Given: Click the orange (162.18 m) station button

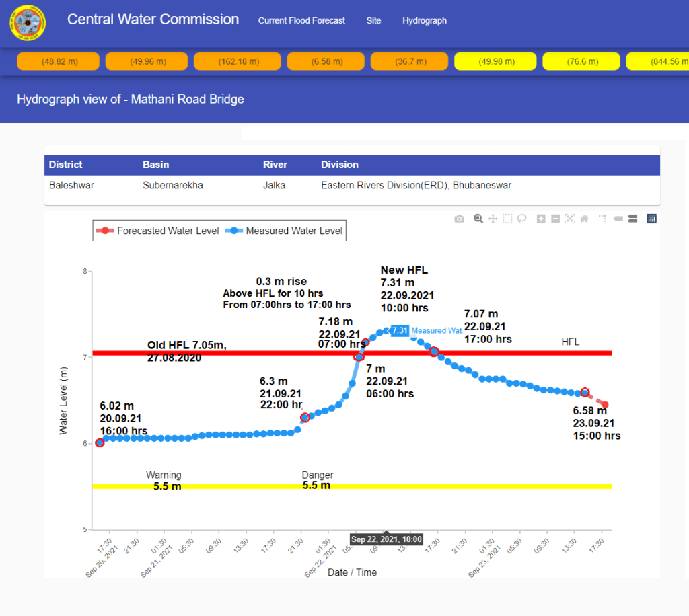Looking at the screenshot, I should (x=238, y=61).
